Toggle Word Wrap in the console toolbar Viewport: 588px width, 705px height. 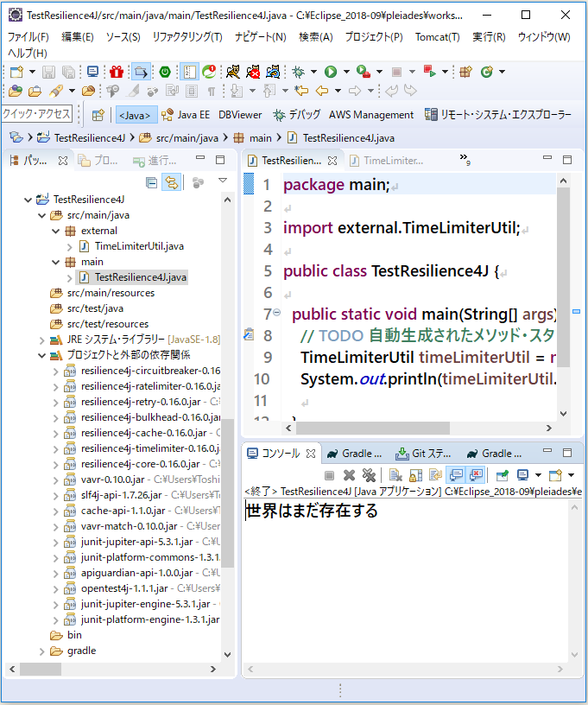[436, 475]
